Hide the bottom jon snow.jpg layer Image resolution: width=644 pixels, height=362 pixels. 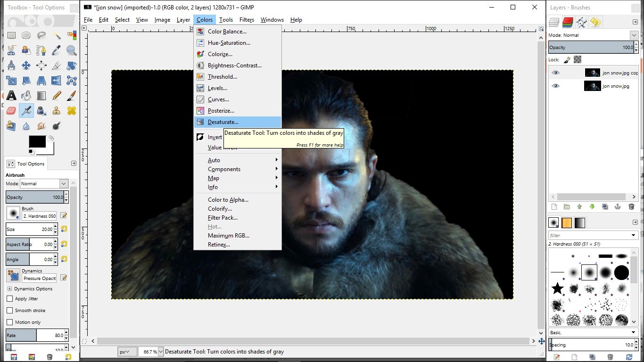point(556,86)
